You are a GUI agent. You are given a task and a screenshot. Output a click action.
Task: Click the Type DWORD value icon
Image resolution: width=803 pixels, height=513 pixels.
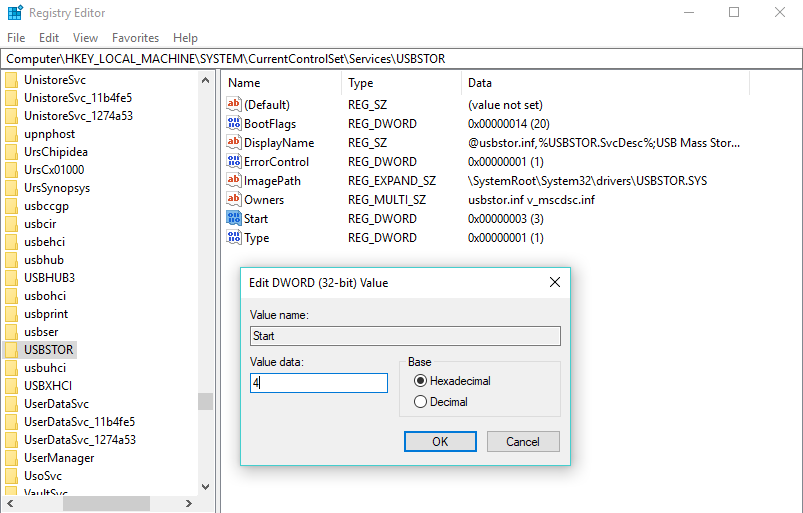coord(234,237)
